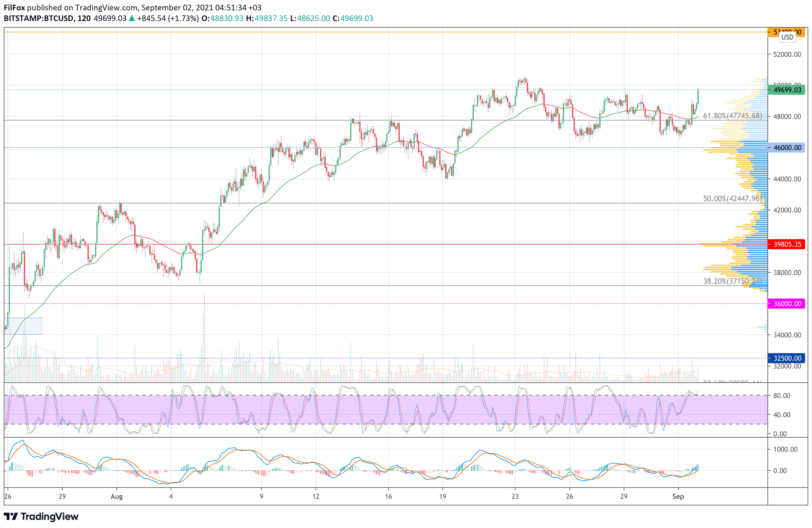
Task: Click the 1000.00 MACD scale label
Action: [x=785, y=449]
